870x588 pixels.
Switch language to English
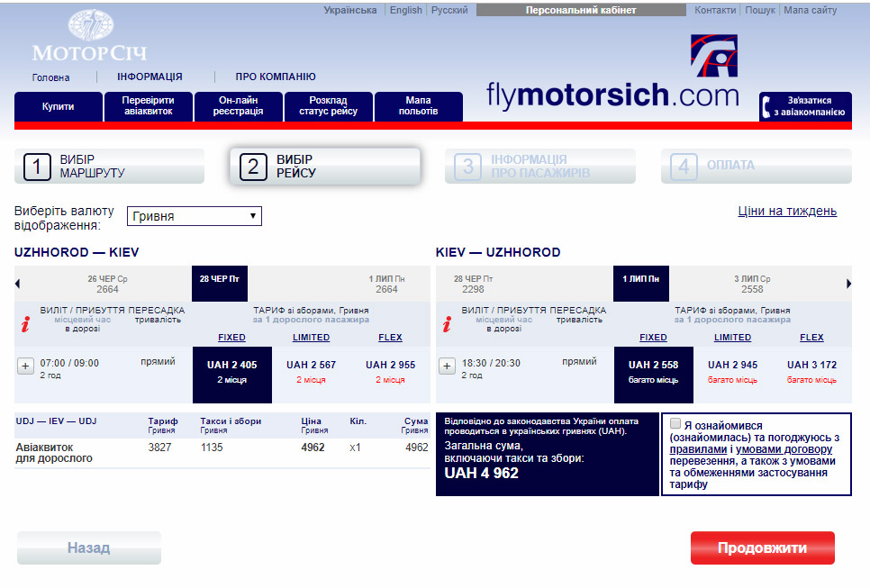click(x=405, y=10)
